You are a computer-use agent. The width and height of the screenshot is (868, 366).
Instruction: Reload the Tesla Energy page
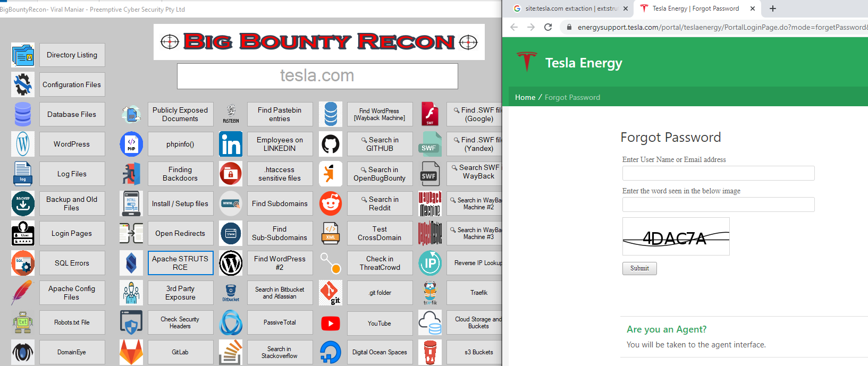click(548, 27)
